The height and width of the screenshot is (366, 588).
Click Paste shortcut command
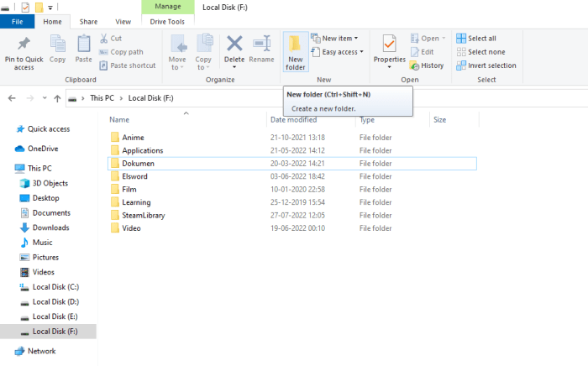click(x=128, y=65)
